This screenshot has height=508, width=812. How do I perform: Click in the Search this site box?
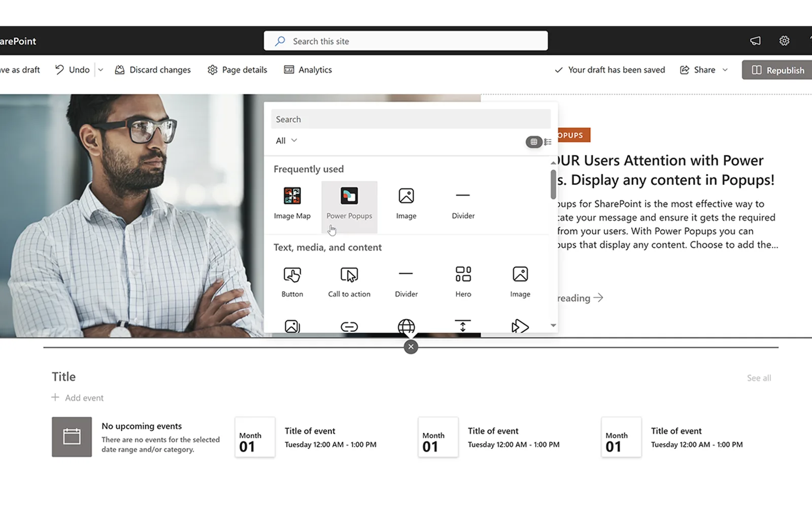pyautogui.click(x=405, y=41)
